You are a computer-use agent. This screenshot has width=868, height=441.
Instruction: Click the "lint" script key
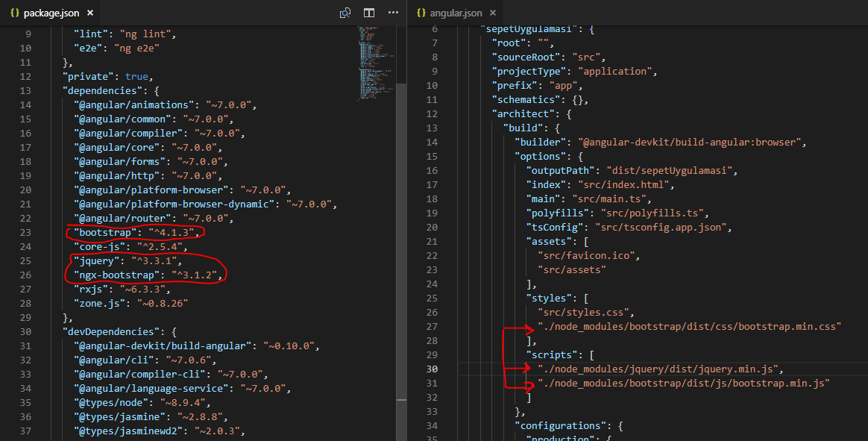click(x=91, y=34)
